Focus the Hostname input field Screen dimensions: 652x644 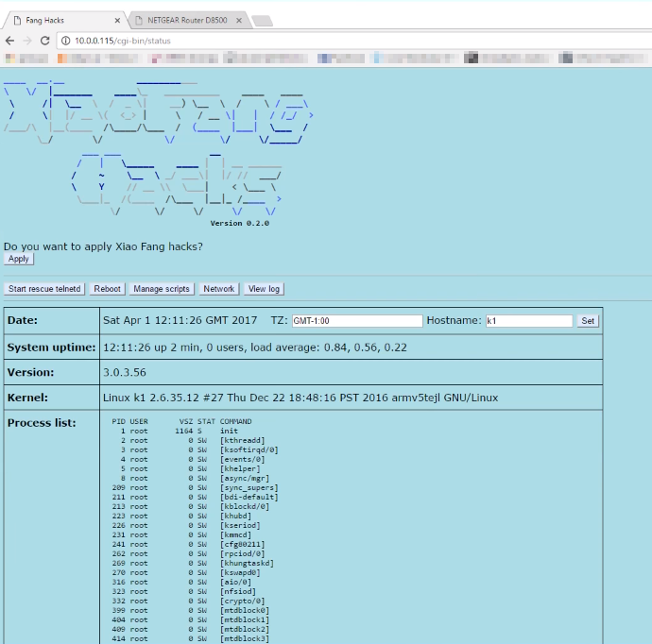coord(528,321)
